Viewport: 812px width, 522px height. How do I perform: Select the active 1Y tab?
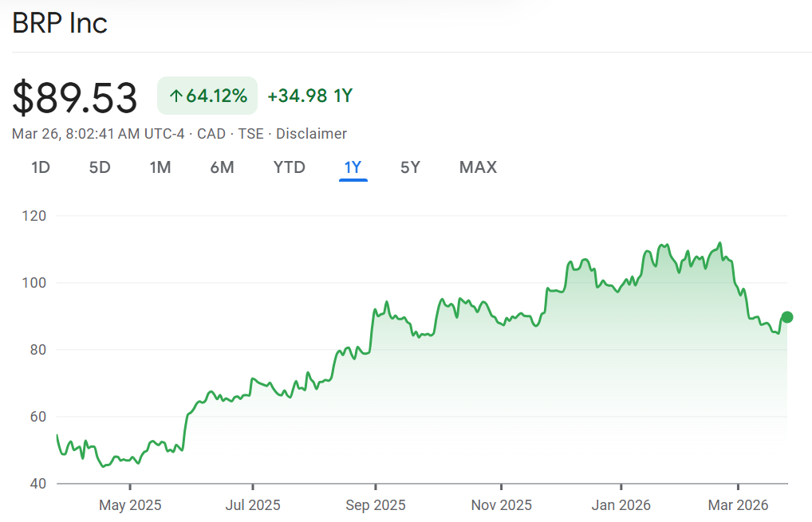tap(353, 167)
